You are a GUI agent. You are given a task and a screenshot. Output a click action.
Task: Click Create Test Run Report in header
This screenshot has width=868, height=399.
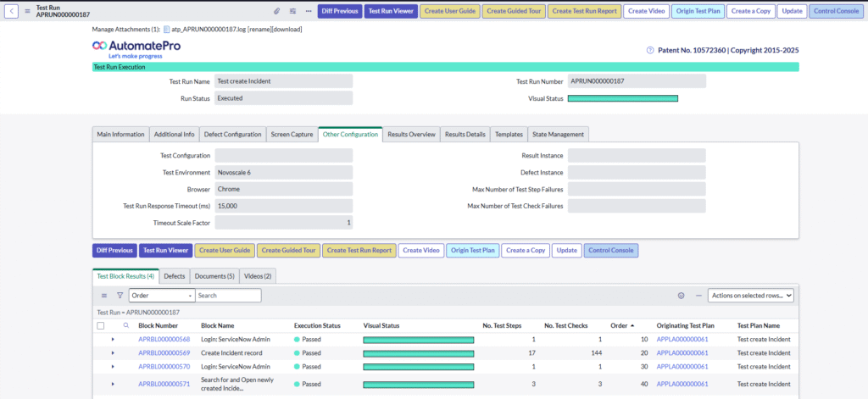(585, 11)
